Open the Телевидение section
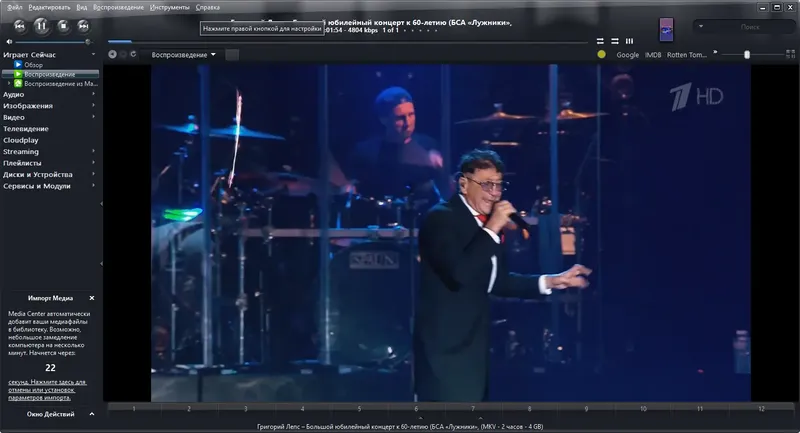Image resolution: width=800 pixels, height=433 pixels. [26, 129]
